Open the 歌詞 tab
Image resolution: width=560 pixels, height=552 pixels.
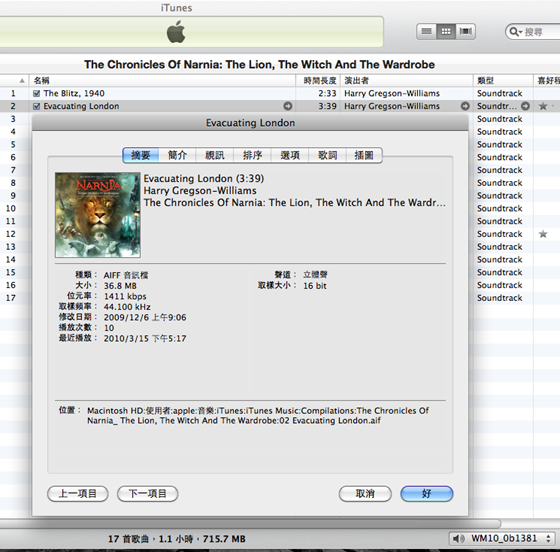point(328,155)
